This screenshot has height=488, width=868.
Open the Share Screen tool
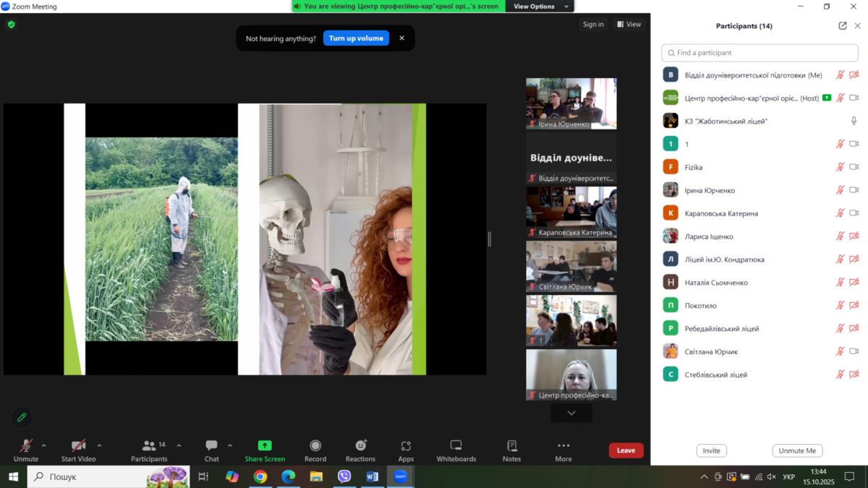(x=265, y=450)
